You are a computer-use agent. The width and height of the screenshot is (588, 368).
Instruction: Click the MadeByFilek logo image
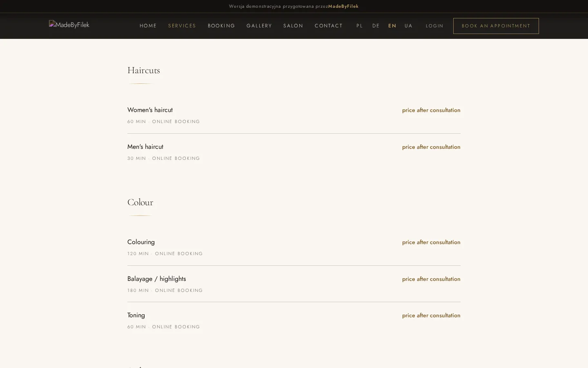tap(69, 25)
